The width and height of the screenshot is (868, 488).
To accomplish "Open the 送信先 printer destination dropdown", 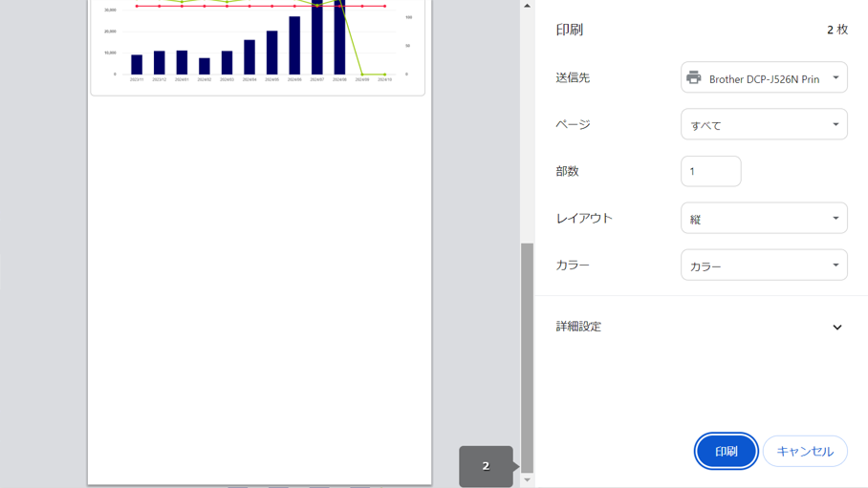I will (764, 77).
